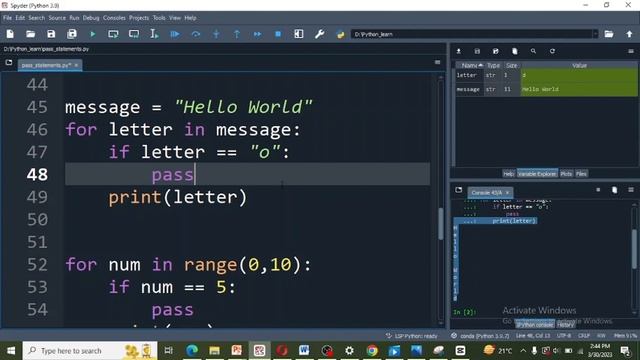
Task: Open Preferences with the wrench icon
Action: [320, 34]
